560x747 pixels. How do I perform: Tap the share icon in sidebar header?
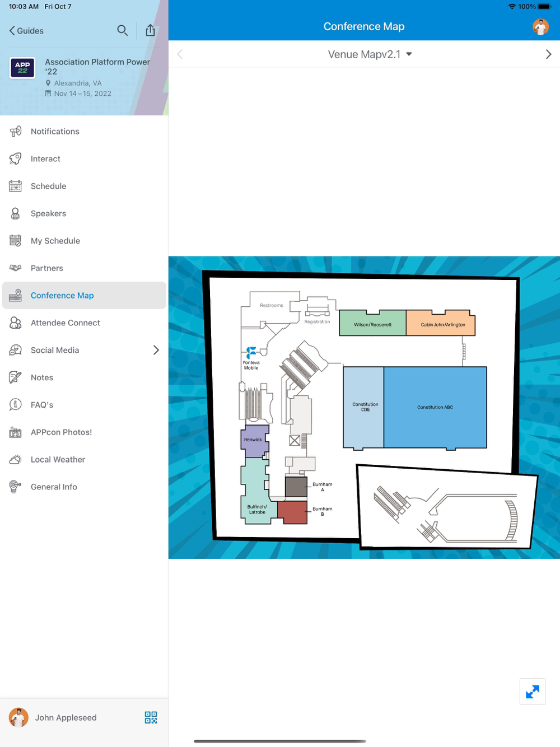point(150,30)
